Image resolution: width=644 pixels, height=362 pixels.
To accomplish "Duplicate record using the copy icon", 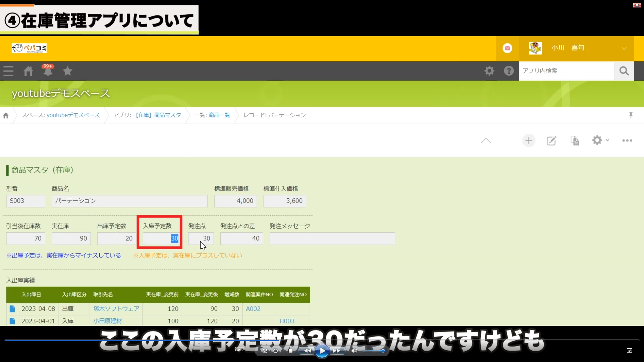I will point(575,140).
